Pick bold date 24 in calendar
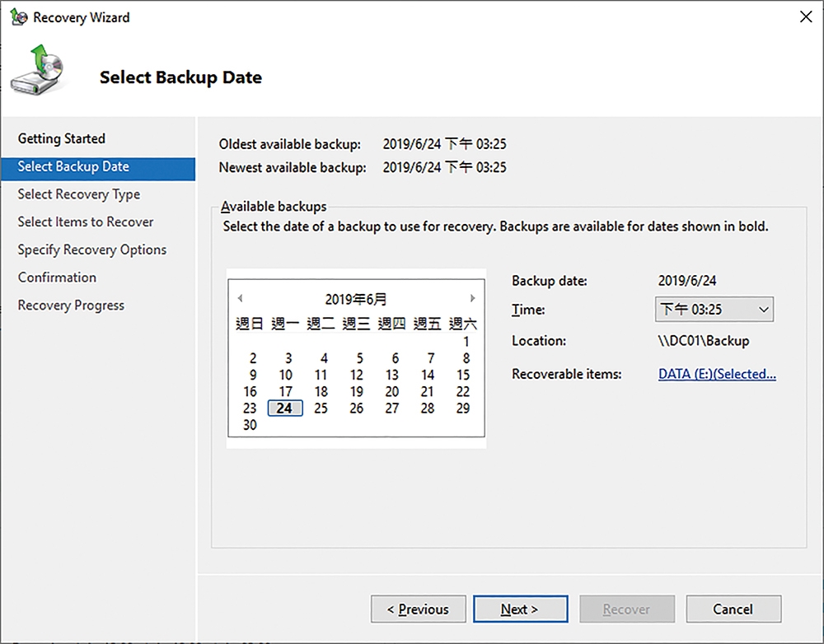Viewport: 824px width, 644px height. coord(285,408)
